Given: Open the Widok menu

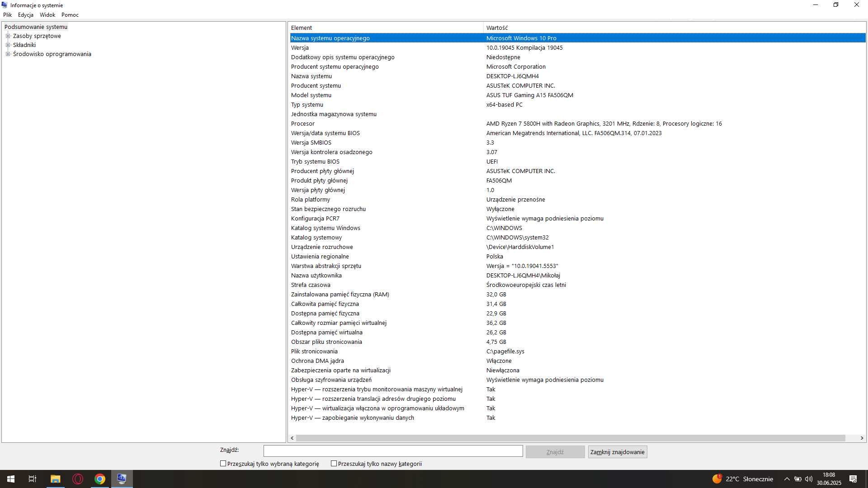Looking at the screenshot, I should tap(47, 15).
